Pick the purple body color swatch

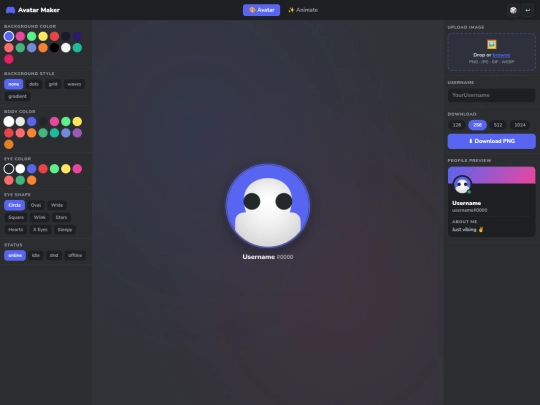point(77,133)
